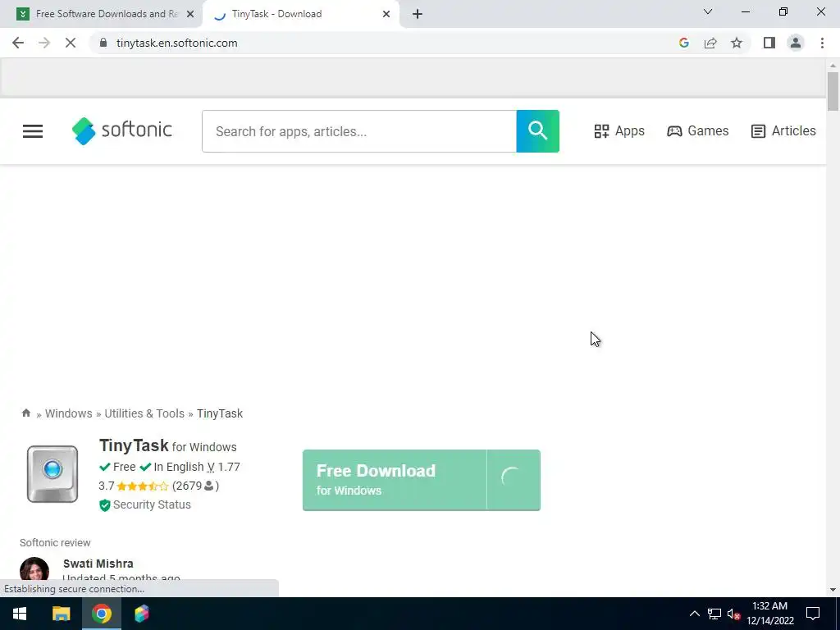This screenshot has height=630, width=840.
Task: Bookmark this tab with star icon
Action: click(737, 43)
